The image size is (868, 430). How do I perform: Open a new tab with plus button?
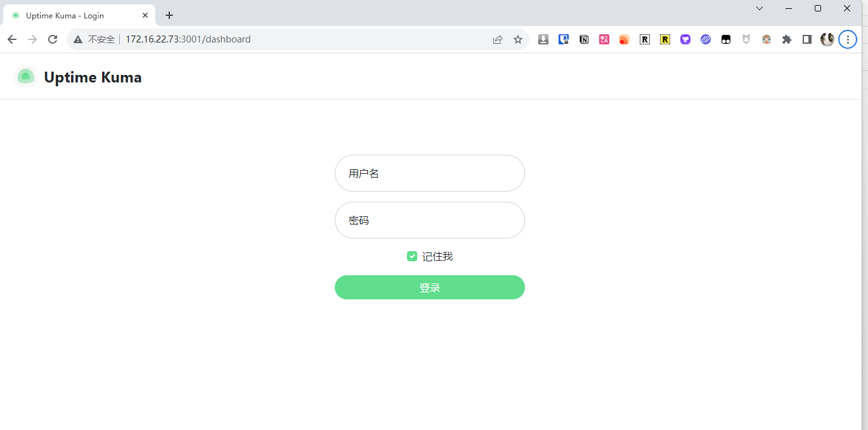point(169,15)
